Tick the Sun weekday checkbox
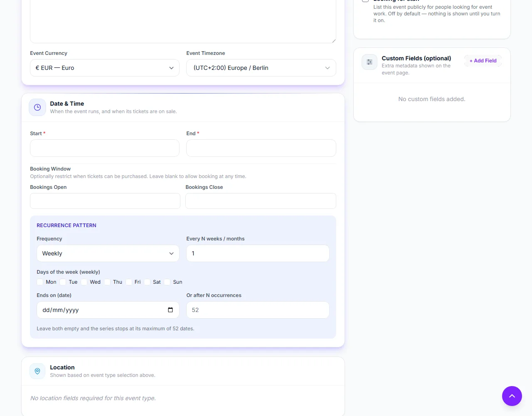The image size is (532, 416). [x=167, y=282]
